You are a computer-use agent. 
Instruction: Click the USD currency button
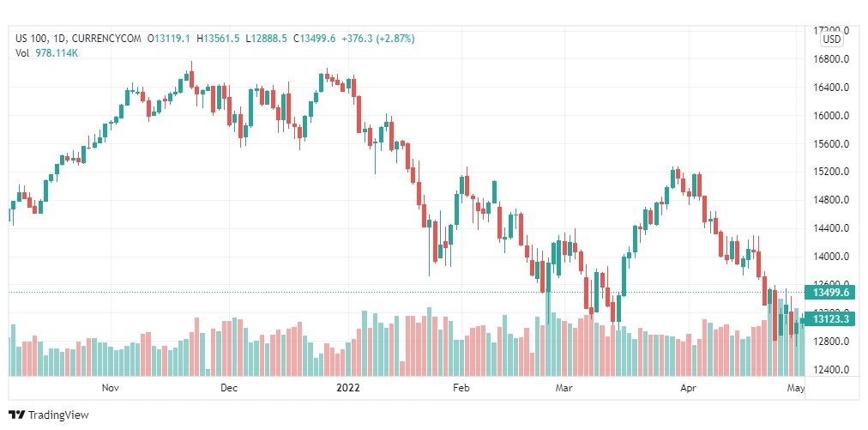831,39
